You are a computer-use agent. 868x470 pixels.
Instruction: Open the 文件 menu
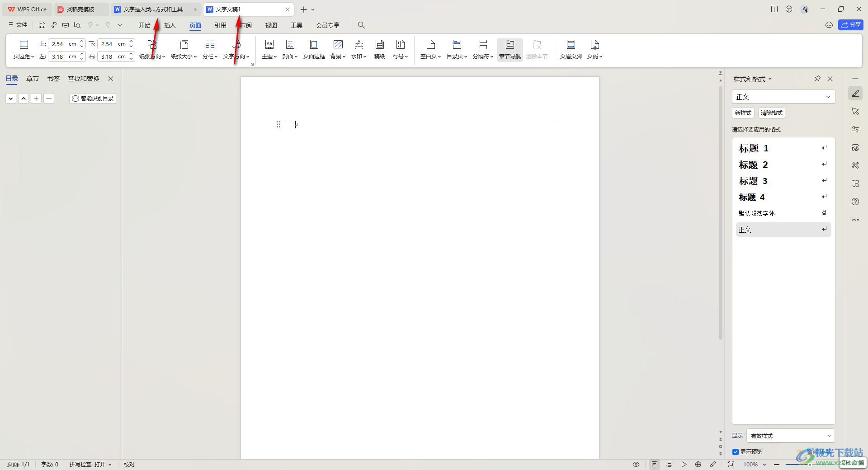(18, 25)
